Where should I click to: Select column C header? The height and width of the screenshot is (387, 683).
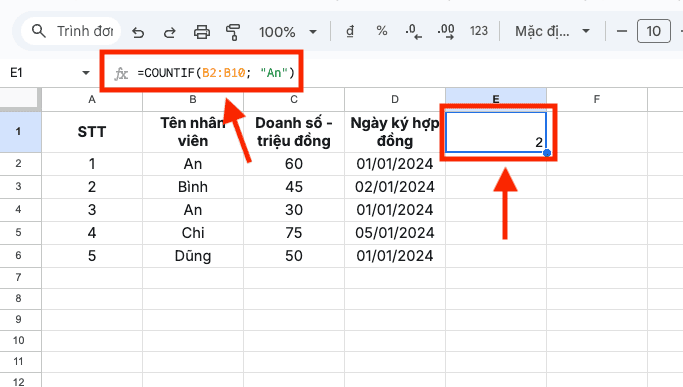294,99
